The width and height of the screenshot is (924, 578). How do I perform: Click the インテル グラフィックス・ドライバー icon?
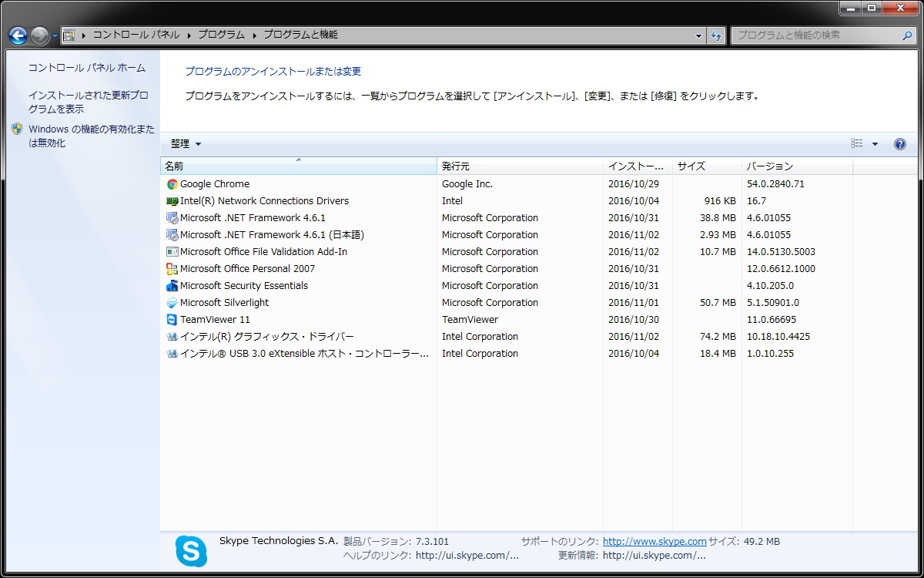pos(172,337)
